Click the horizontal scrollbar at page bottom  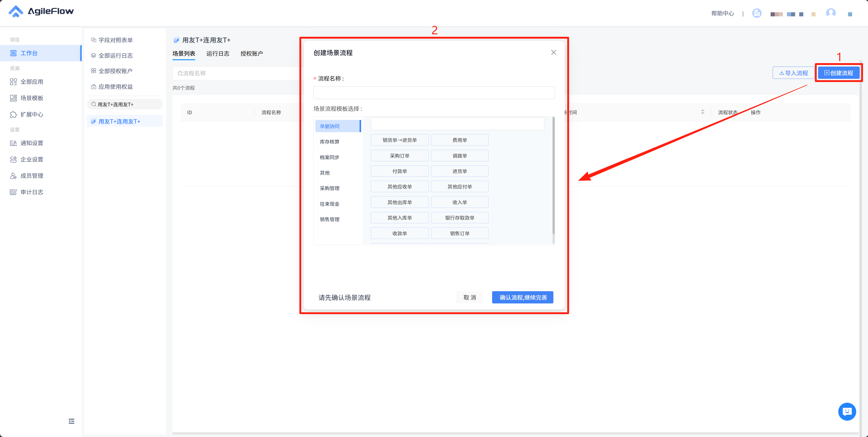(x=515, y=434)
